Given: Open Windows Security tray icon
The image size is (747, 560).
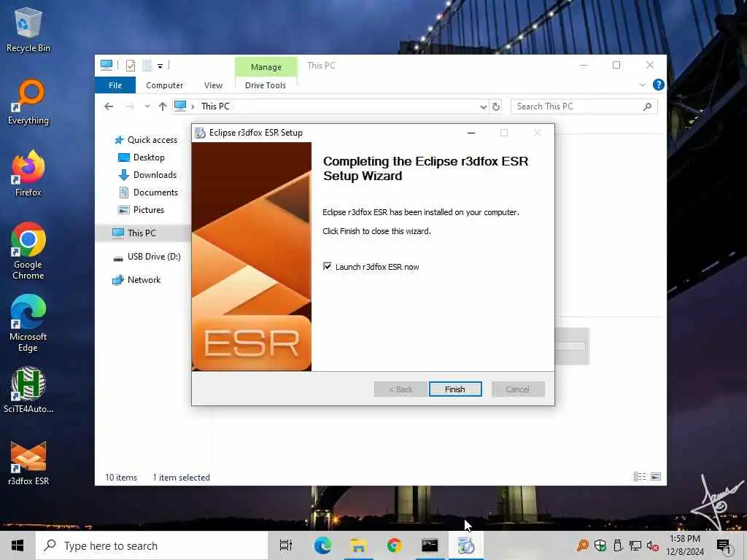Looking at the screenshot, I should pyautogui.click(x=600, y=545).
